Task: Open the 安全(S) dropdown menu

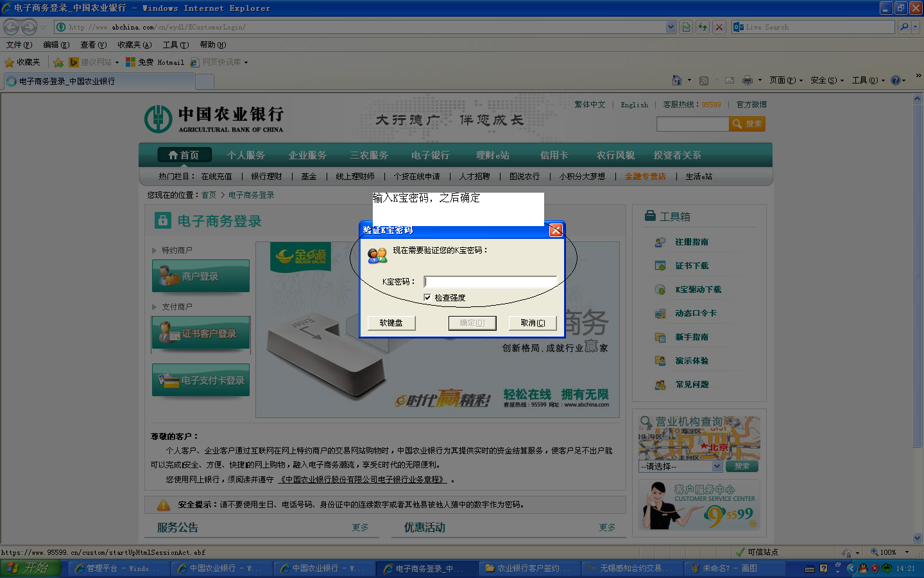Action: click(x=827, y=80)
